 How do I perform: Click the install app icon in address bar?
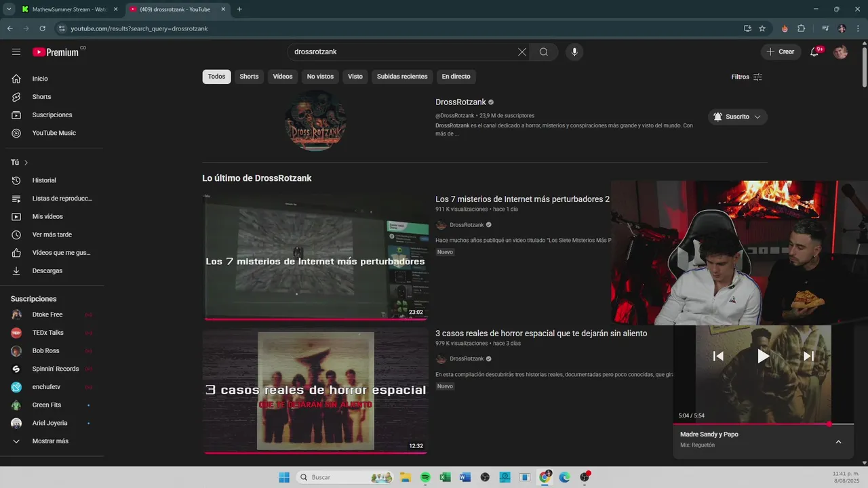click(x=747, y=28)
